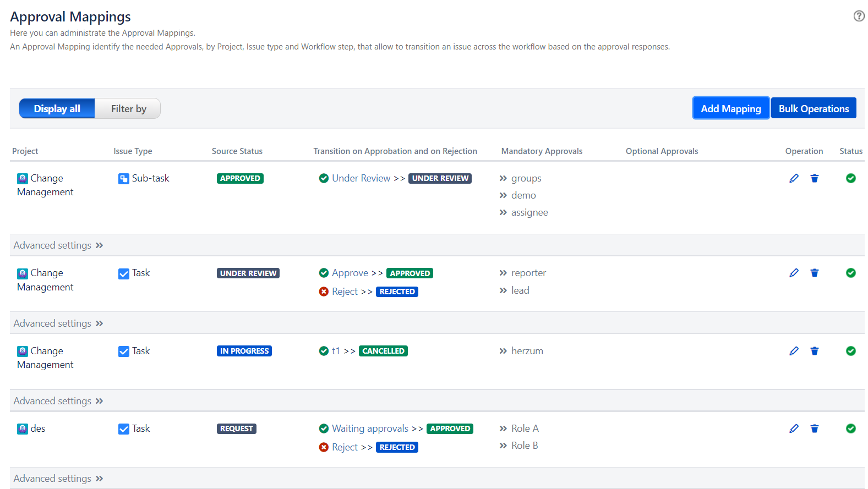Edit the UNDER REVIEW Task mapping
This screenshot has height=489, width=868.
point(794,273)
